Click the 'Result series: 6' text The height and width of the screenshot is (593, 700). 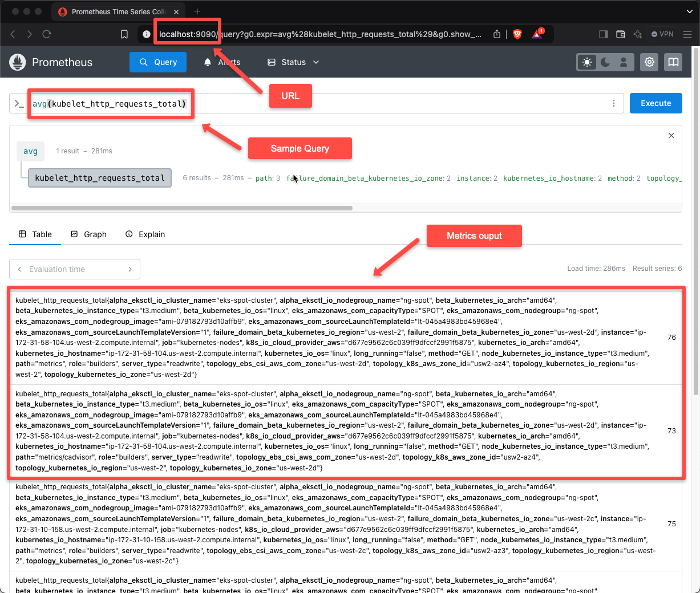click(657, 269)
